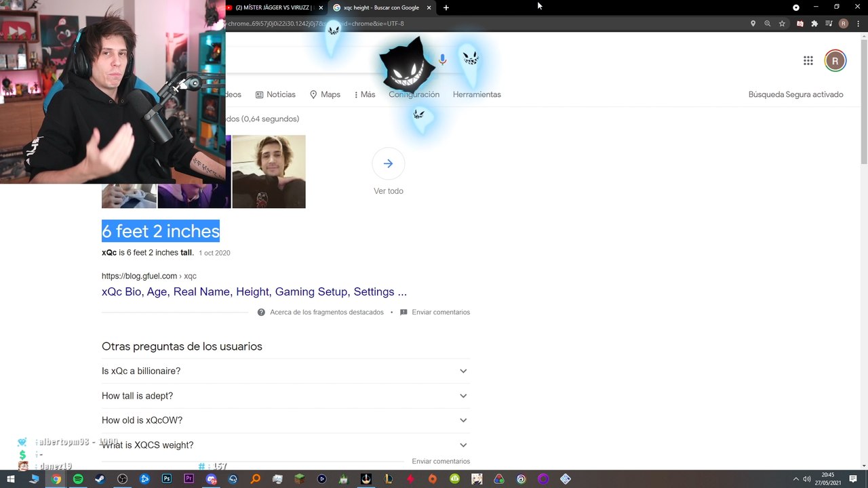
Task: Click the next arrow to see all images
Action: 388,163
